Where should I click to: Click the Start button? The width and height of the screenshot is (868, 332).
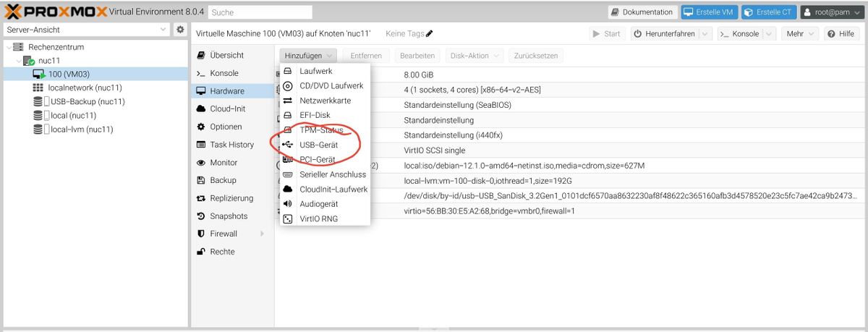tap(606, 33)
